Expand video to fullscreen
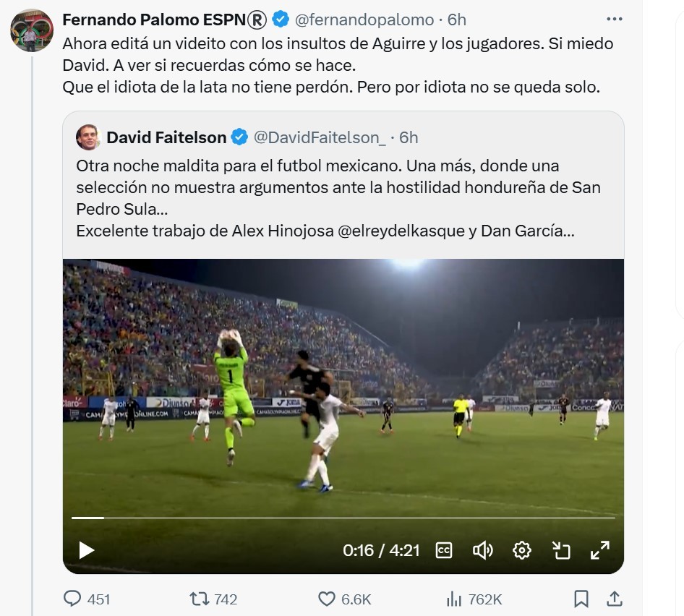Viewport: 684px width, 616px height. pyautogui.click(x=599, y=549)
